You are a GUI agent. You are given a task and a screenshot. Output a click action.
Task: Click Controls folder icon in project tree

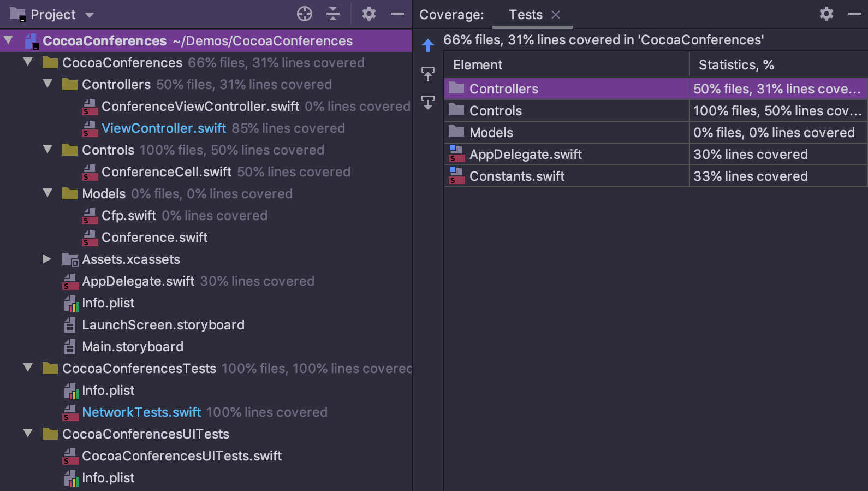pyautogui.click(x=70, y=150)
